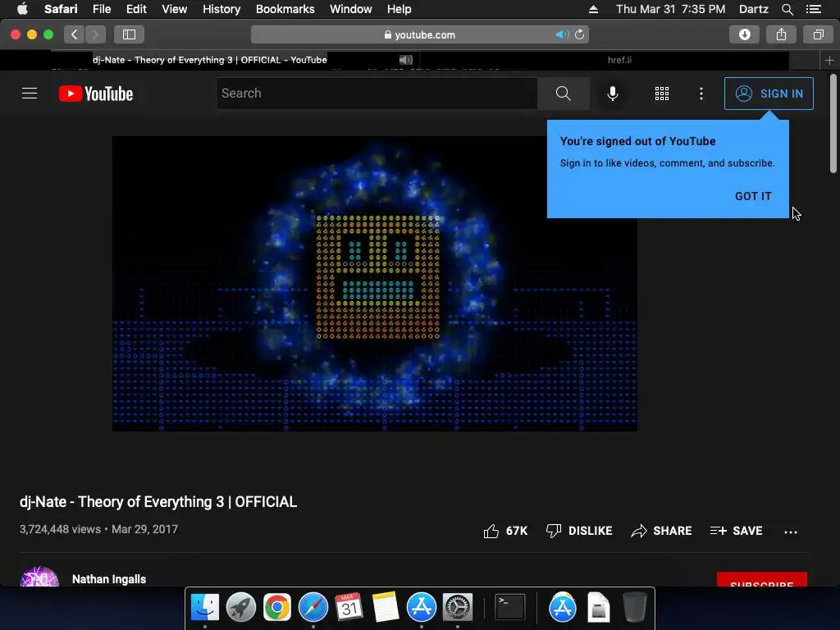Open the View menu
840x630 pixels.
174,9
